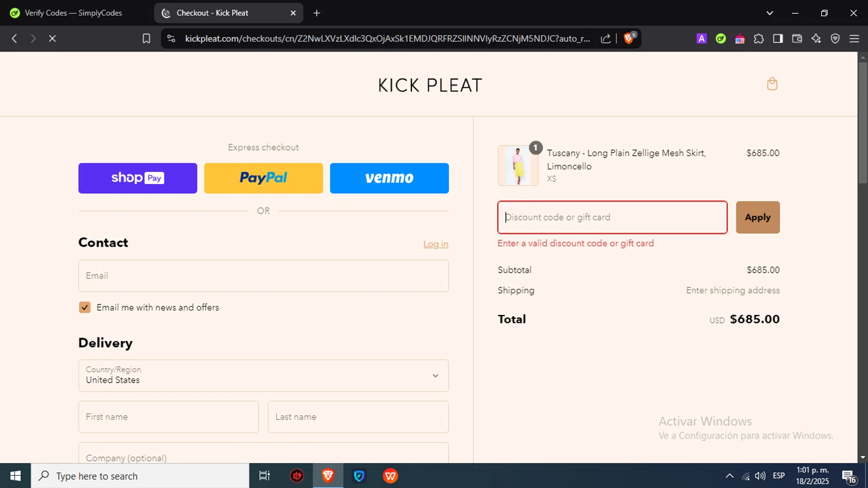
Task: Switch the ESP input language indicator
Action: pyautogui.click(x=779, y=476)
